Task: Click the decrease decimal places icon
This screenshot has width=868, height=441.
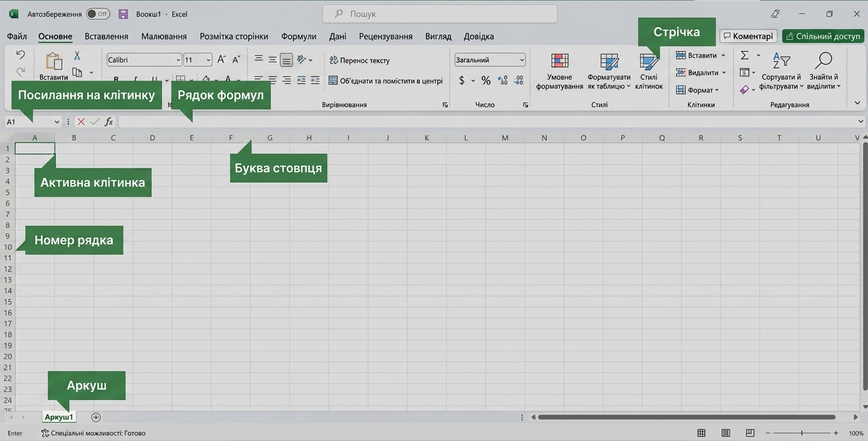Action: tap(519, 80)
